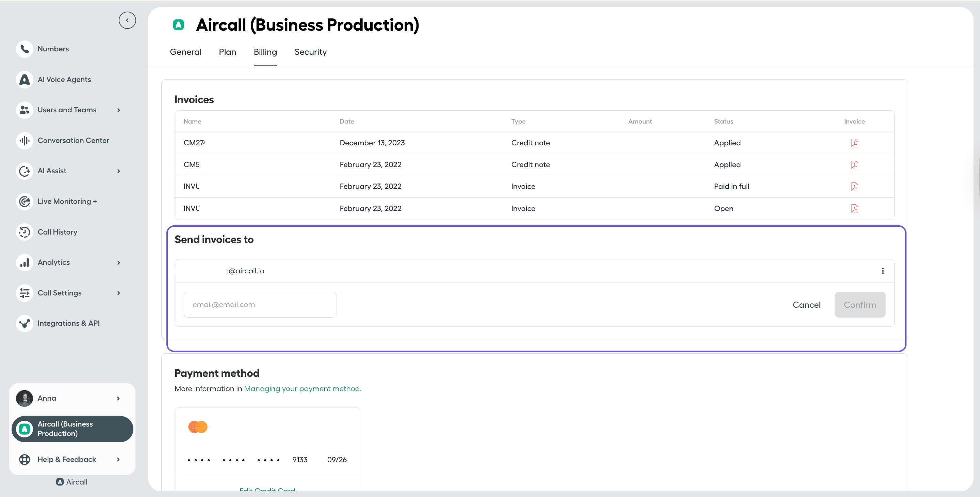Open Call History in the sidebar
The image size is (980, 497).
point(57,232)
